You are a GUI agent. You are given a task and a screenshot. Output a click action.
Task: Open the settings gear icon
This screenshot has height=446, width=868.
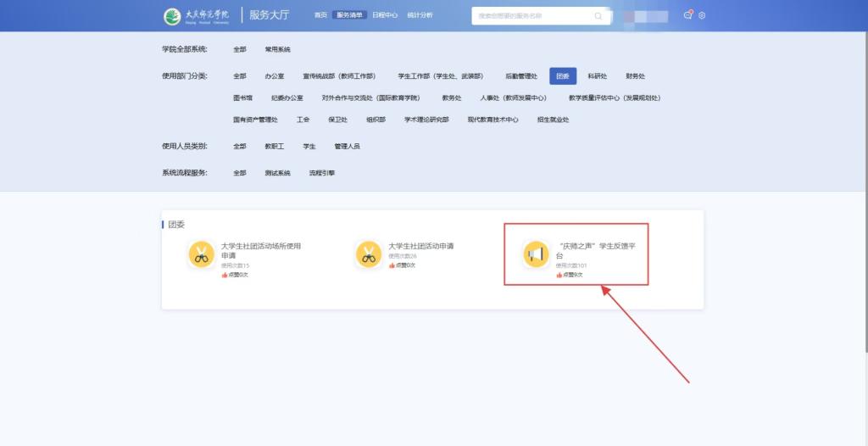pos(702,15)
